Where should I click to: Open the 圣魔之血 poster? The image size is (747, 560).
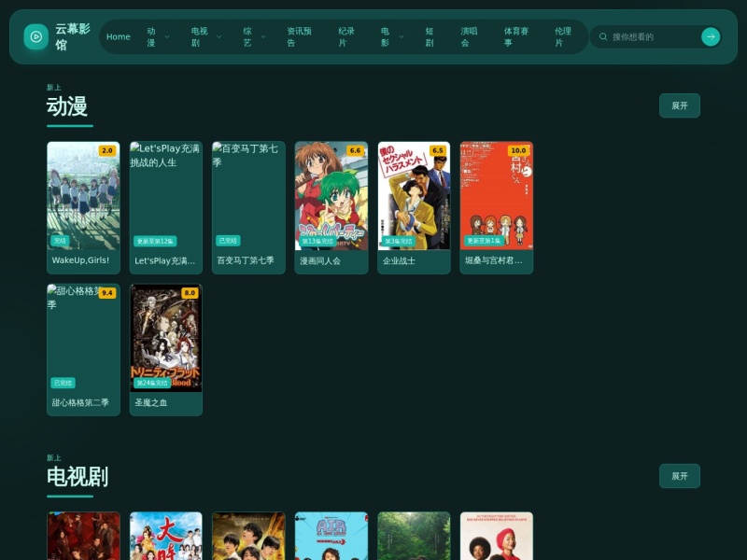coord(166,338)
